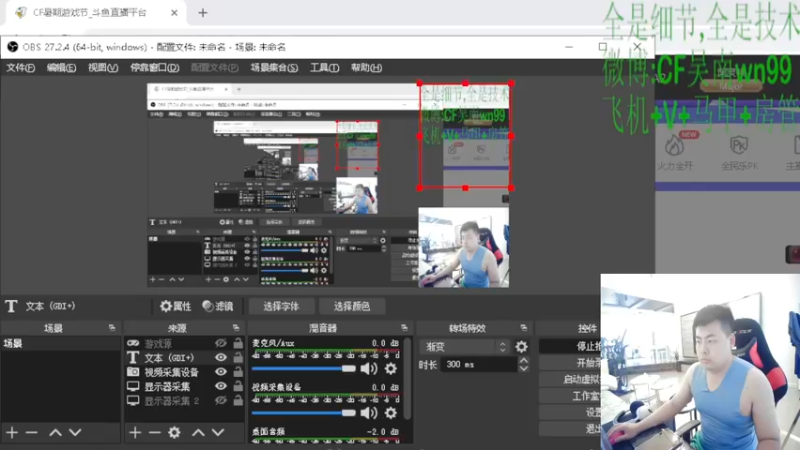
Task: Select the 场景 entry in the scenes list
Action: tap(60, 343)
